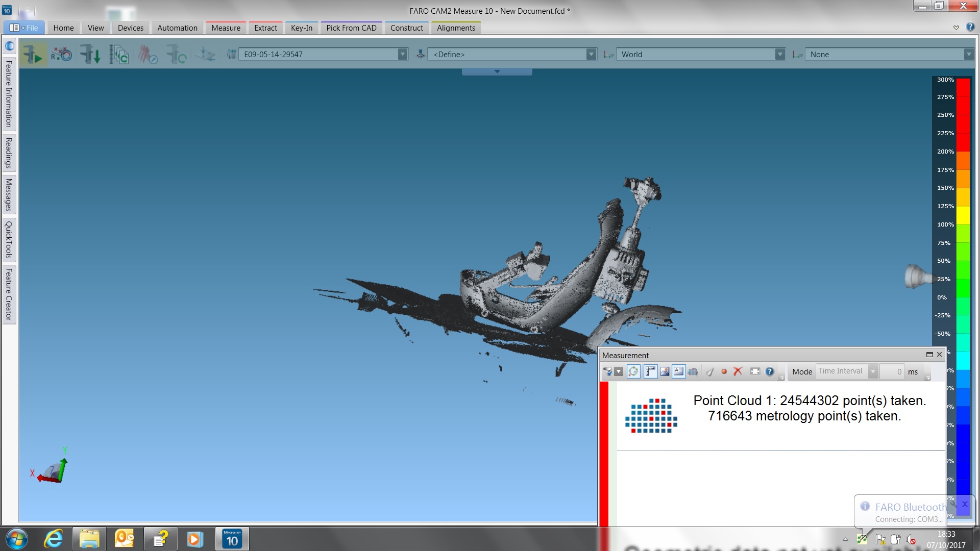Click the red dot record point icon
This screenshot has height=551, width=980.
(x=724, y=371)
